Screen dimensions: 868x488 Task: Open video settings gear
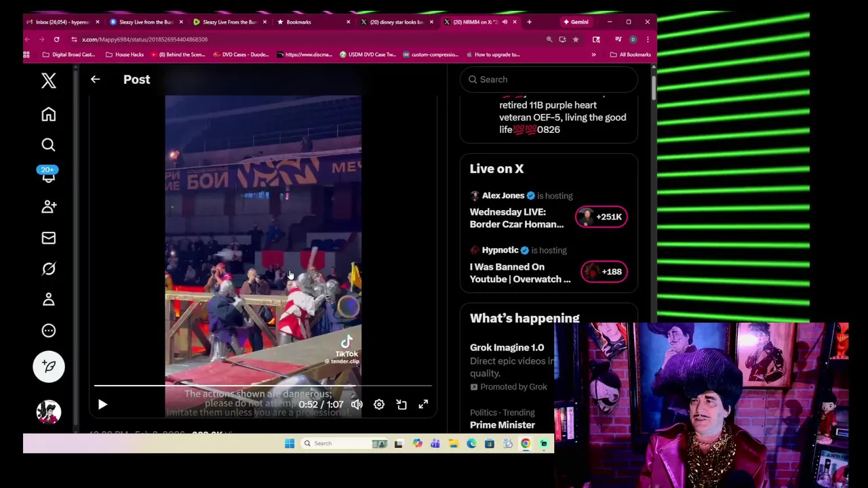click(x=379, y=405)
